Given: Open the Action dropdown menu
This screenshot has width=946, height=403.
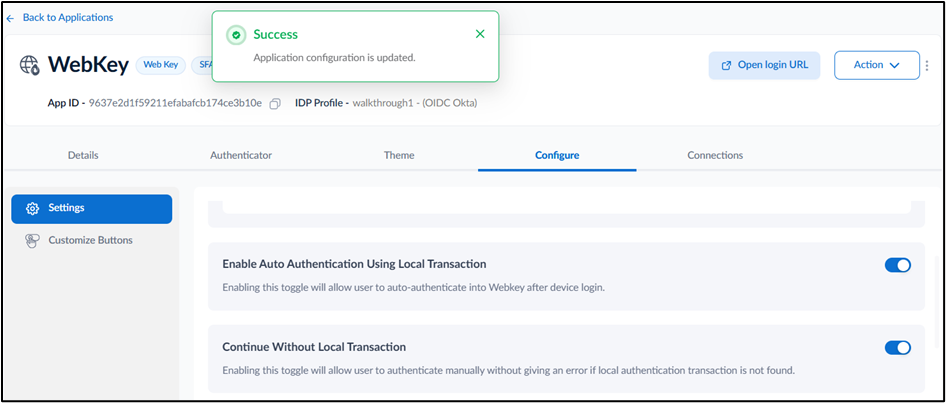Looking at the screenshot, I should pos(877,65).
